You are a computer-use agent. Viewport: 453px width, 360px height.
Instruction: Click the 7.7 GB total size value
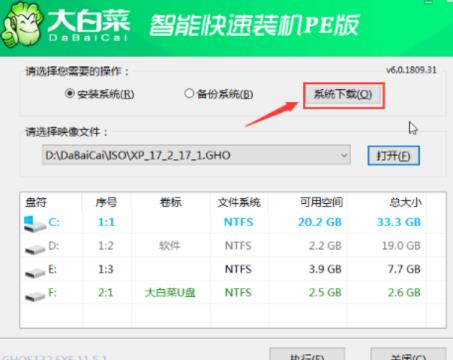[404, 269]
